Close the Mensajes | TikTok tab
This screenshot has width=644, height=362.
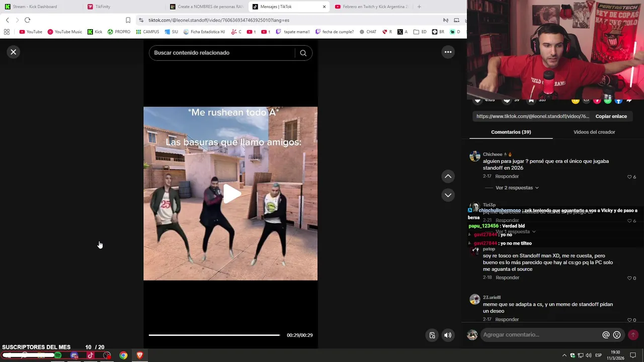pos(324,7)
